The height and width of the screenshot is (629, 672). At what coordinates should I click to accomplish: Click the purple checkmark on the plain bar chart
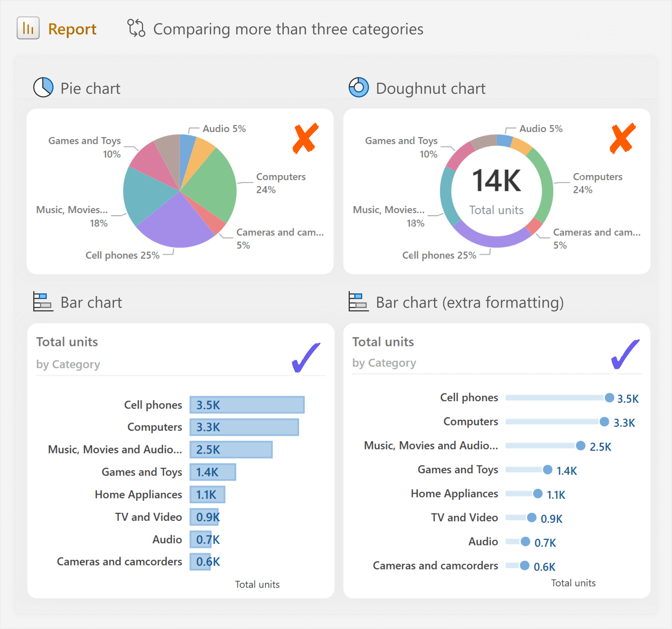(306, 357)
